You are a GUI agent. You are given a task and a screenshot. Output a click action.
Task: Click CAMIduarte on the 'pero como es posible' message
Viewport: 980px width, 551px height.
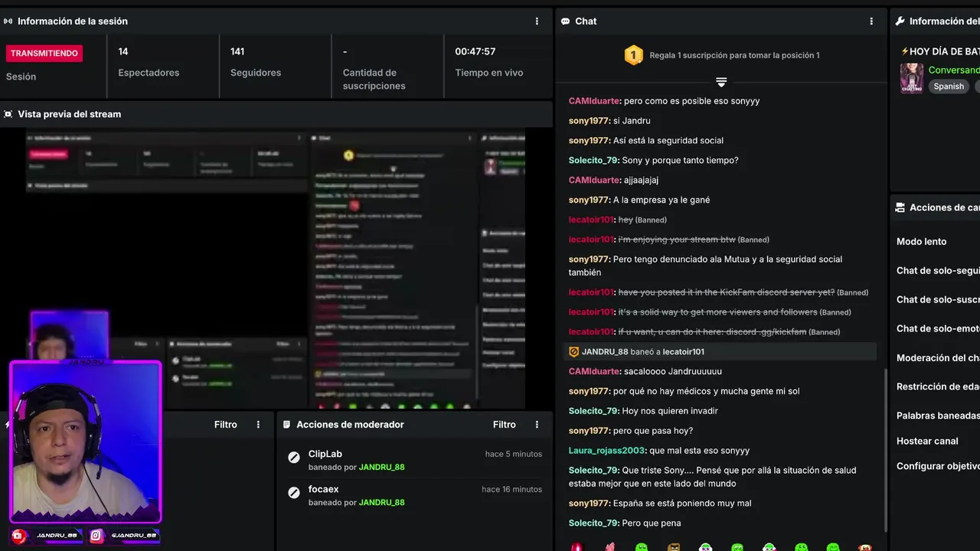594,101
